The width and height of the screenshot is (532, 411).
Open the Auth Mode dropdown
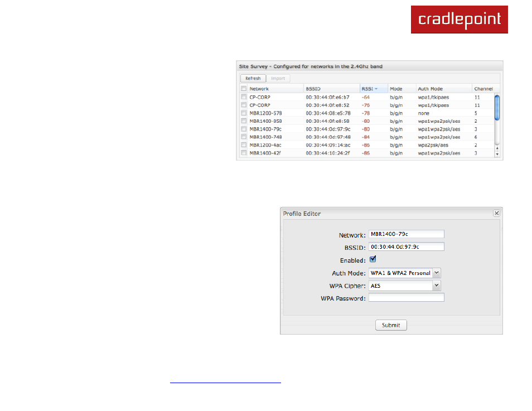437,273
